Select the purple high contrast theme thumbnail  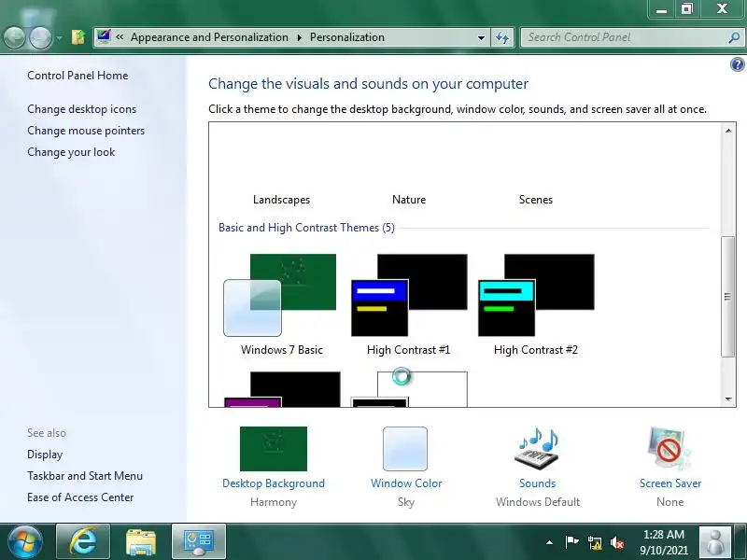click(x=282, y=389)
